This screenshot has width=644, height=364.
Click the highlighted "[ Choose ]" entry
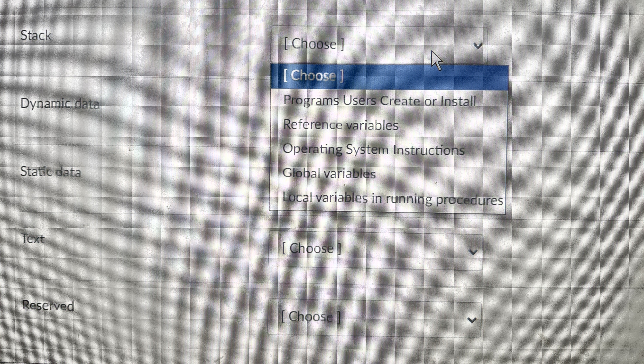coord(314,76)
